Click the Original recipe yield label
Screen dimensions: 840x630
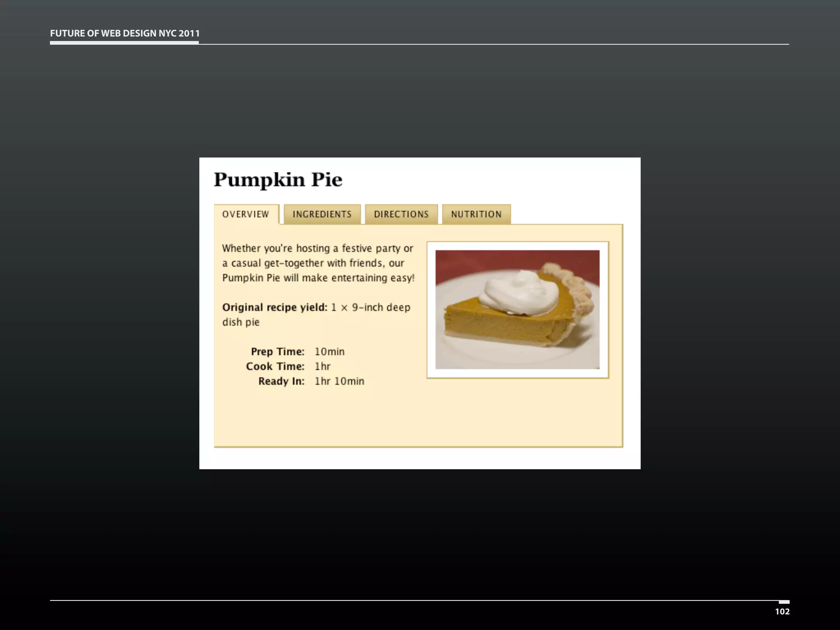point(274,307)
